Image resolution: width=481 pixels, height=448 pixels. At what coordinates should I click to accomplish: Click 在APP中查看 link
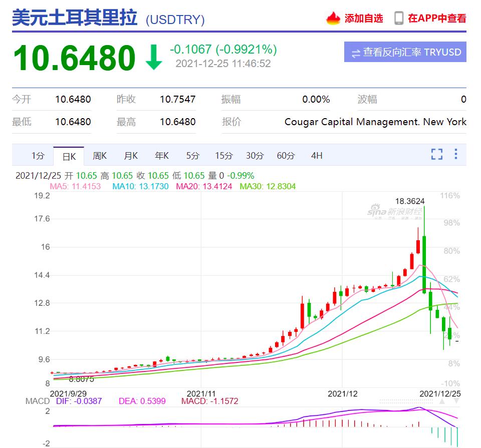(437, 19)
